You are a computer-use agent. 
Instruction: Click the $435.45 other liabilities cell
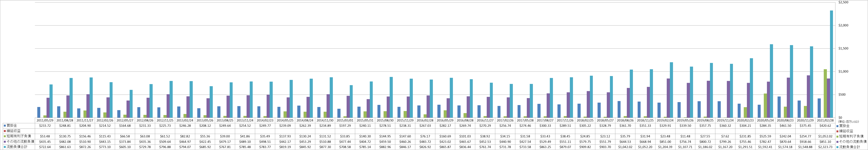pyautogui.click(x=45, y=142)
